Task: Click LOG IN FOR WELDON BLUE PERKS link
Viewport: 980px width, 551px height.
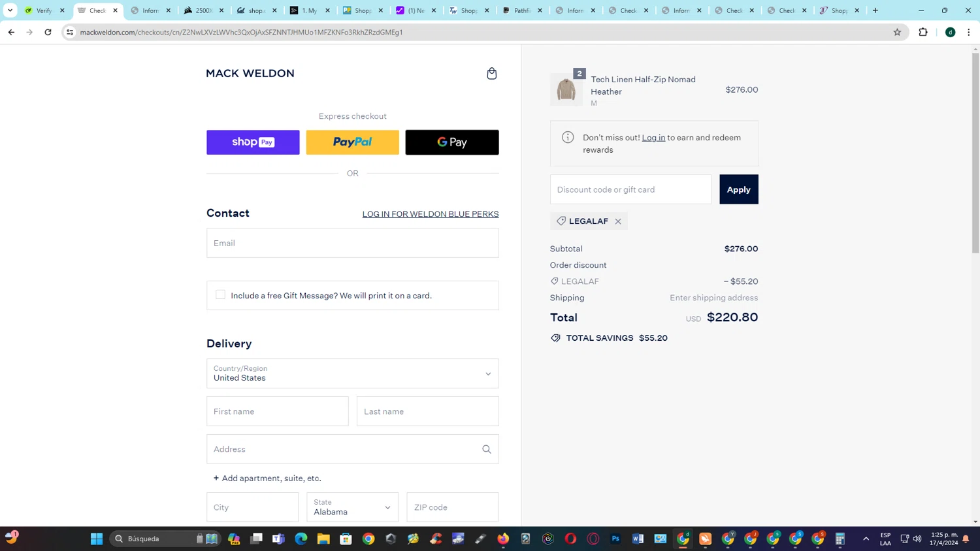Action: 431,214
